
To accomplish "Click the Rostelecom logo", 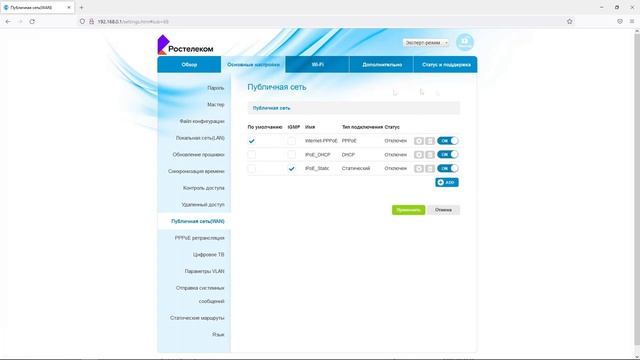I will point(185,45).
